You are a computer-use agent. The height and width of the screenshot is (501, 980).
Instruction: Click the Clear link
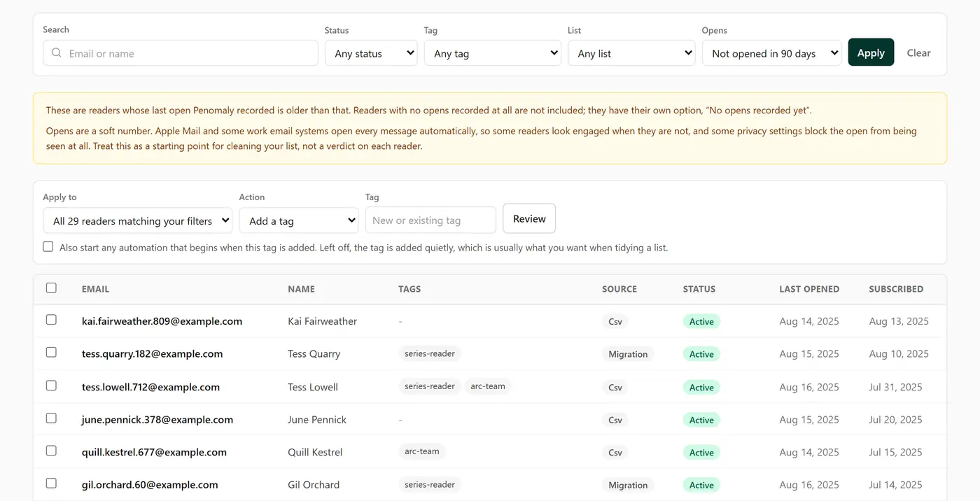(x=918, y=52)
